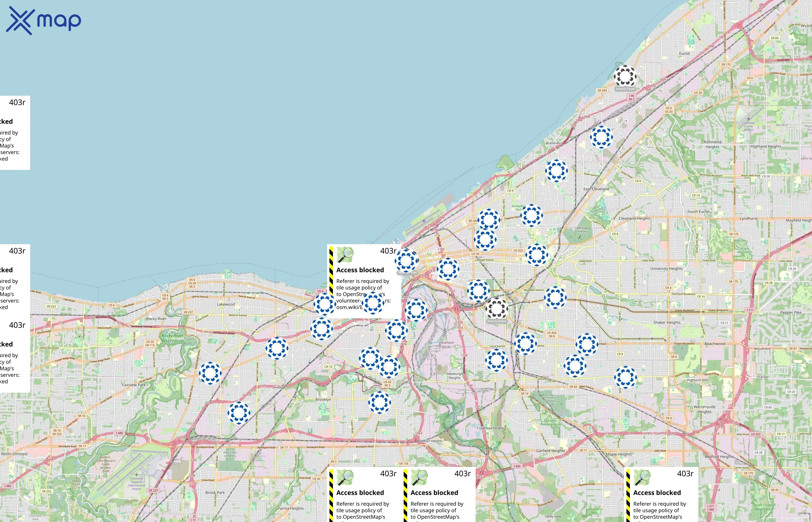812x522 pixels.
Task: Click Access blocked heading in central tile
Action: (x=360, y=270)
